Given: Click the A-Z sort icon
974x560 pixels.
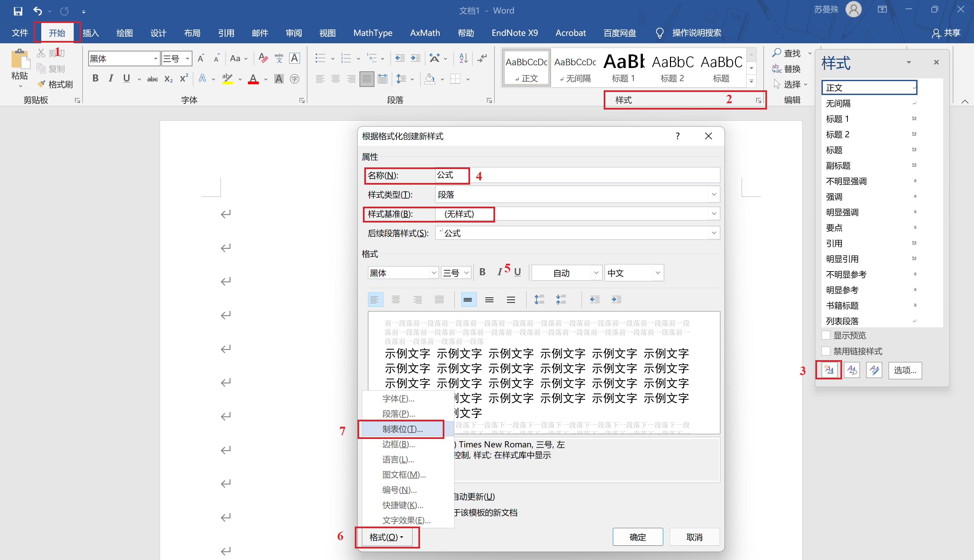Looking at the screenshot, I should click(x=463, y=58).
